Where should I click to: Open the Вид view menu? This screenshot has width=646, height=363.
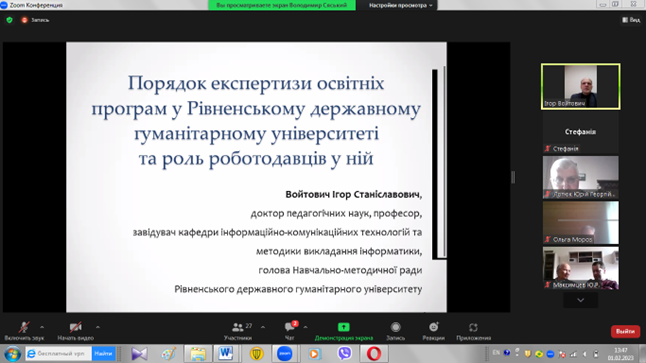pos(631,20)
